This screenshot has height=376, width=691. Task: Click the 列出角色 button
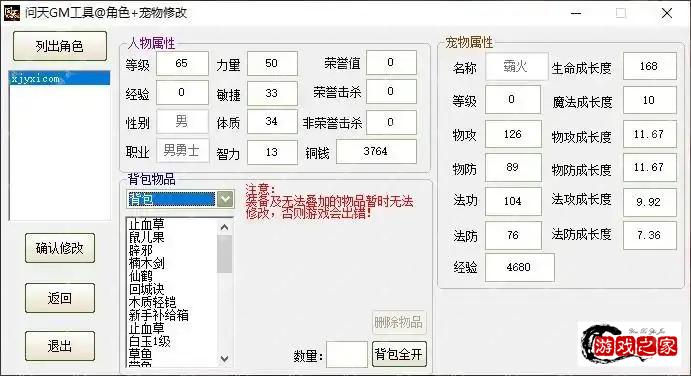tap(60, 46)
